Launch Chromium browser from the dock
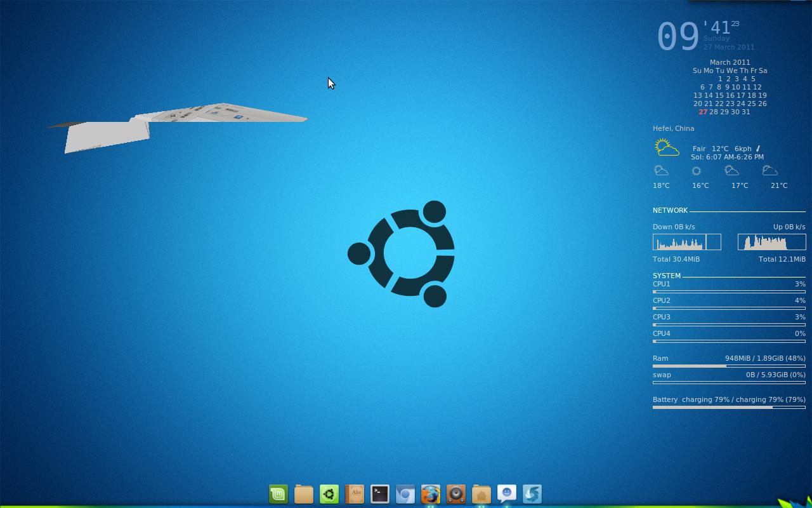 [x=405, y=494]
